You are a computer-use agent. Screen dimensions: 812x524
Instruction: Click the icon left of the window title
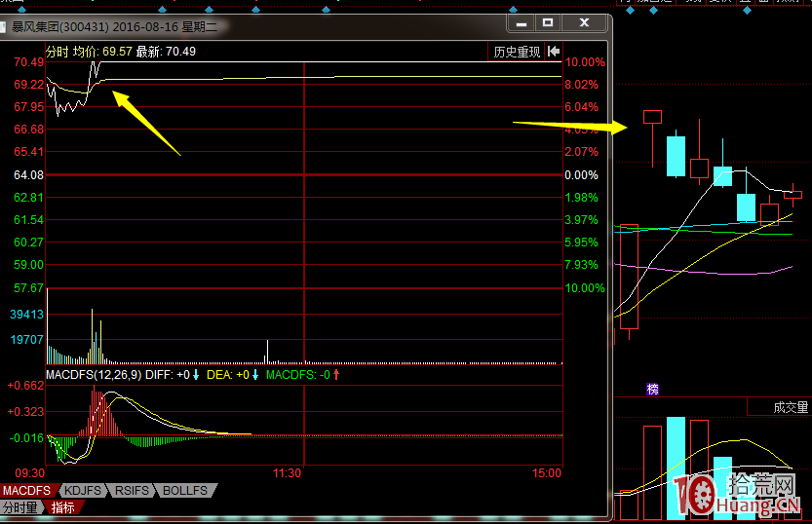point(3,27)
